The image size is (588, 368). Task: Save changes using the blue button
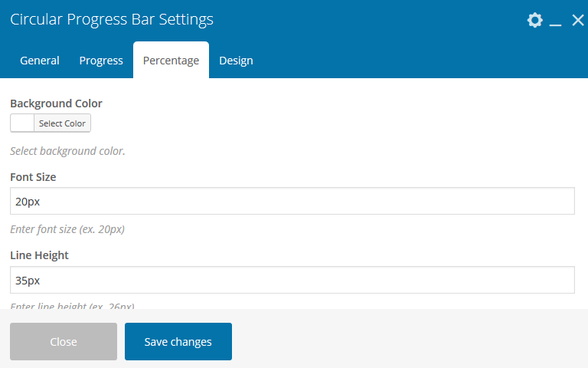[178, 342]
